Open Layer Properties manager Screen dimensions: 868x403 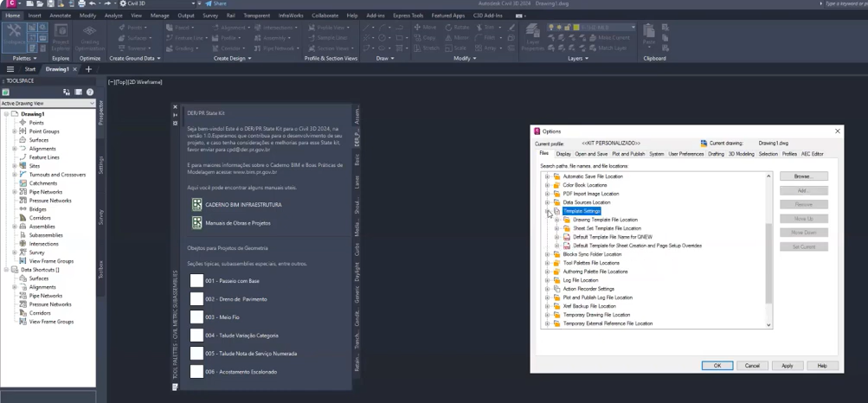click(x=533, y=37)
